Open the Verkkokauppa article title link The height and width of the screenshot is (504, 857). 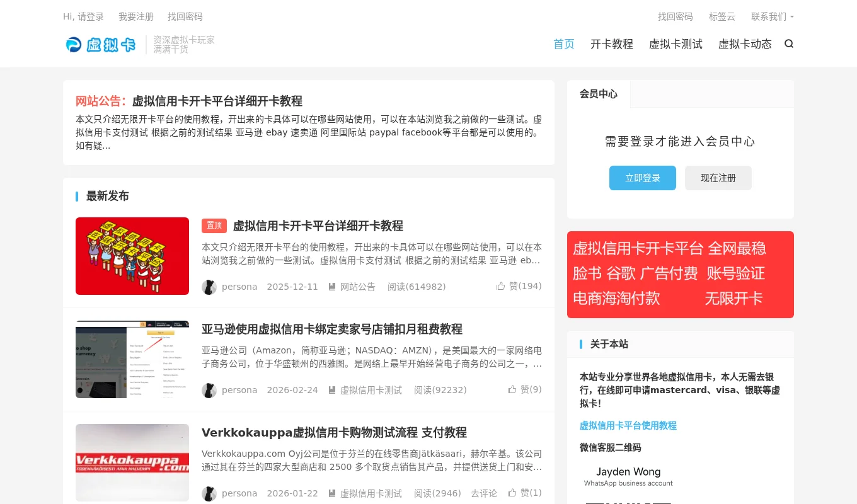click(334, 433)
